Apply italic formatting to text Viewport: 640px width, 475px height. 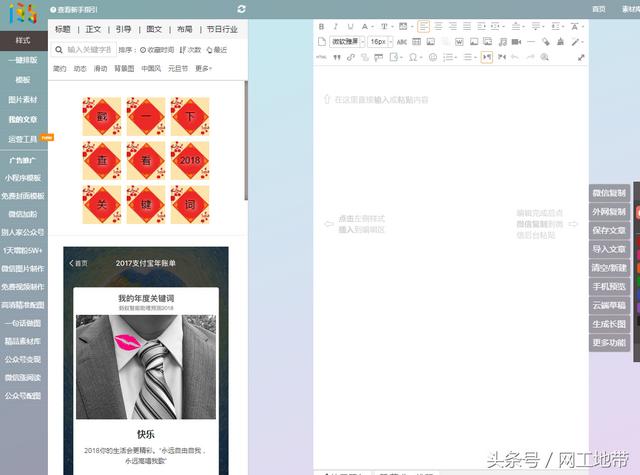335,26
